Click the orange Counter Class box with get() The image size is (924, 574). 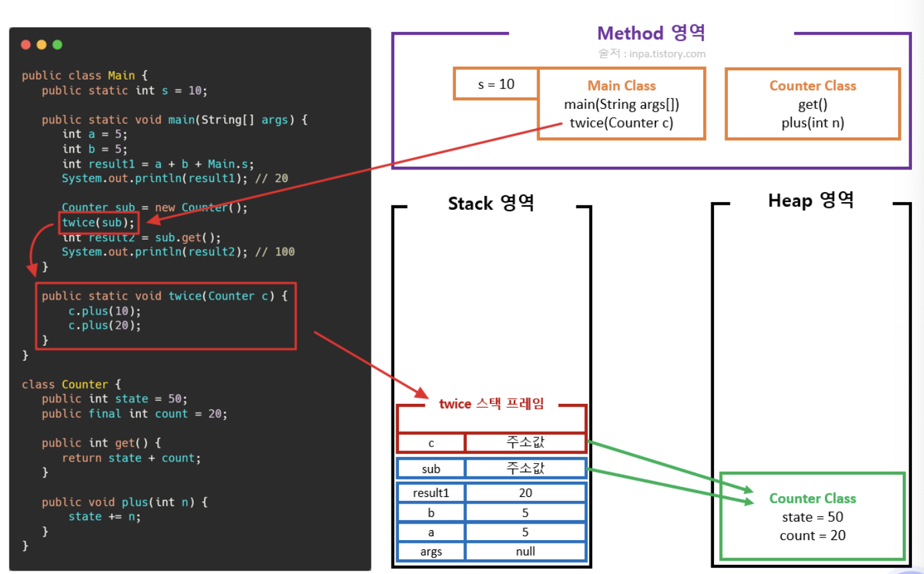[812, 104]
